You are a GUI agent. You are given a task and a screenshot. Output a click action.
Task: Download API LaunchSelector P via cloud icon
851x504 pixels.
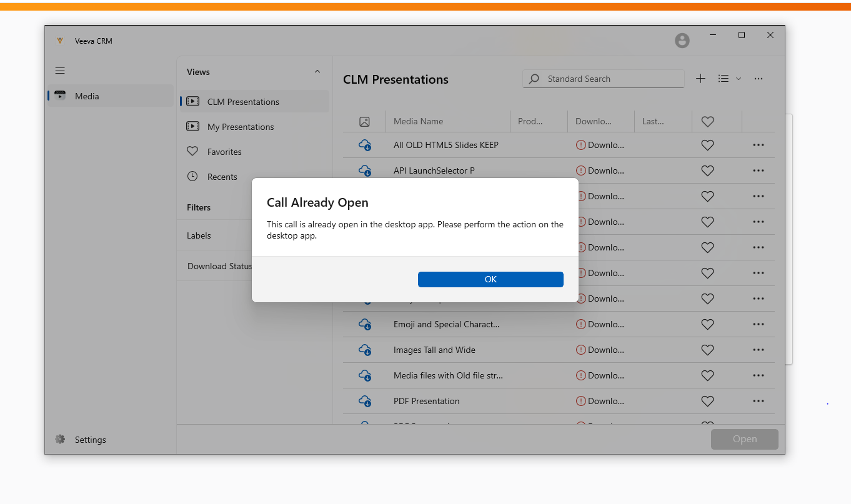pos(365,170)
